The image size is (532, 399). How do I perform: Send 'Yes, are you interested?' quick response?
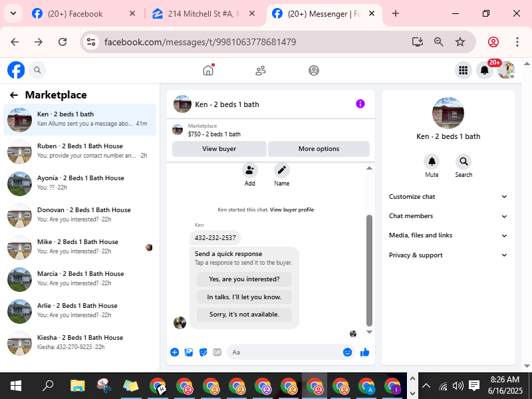click(244, 279)
